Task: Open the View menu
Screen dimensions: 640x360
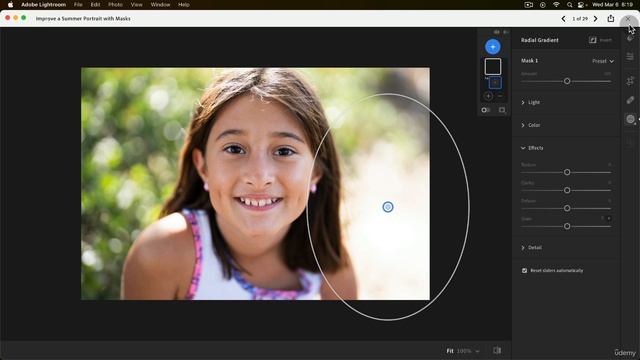Action: (x=136, y=4)
